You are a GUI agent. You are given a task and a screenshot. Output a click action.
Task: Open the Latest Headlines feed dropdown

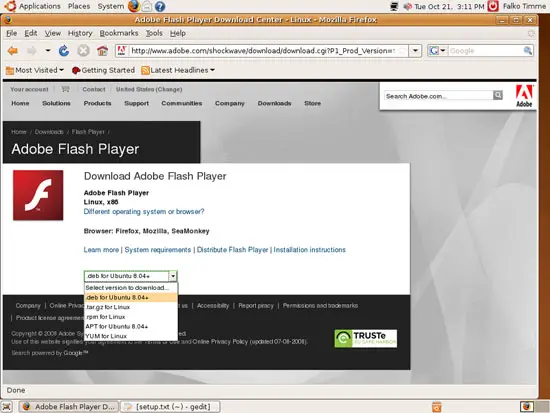click(178, 70)
